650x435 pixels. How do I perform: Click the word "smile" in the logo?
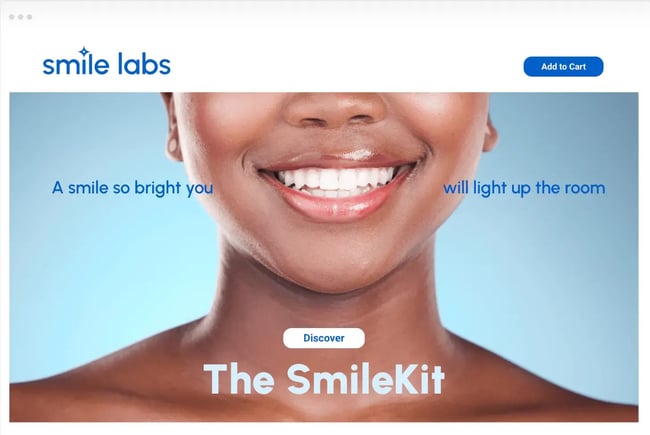[x=76, y=64]
